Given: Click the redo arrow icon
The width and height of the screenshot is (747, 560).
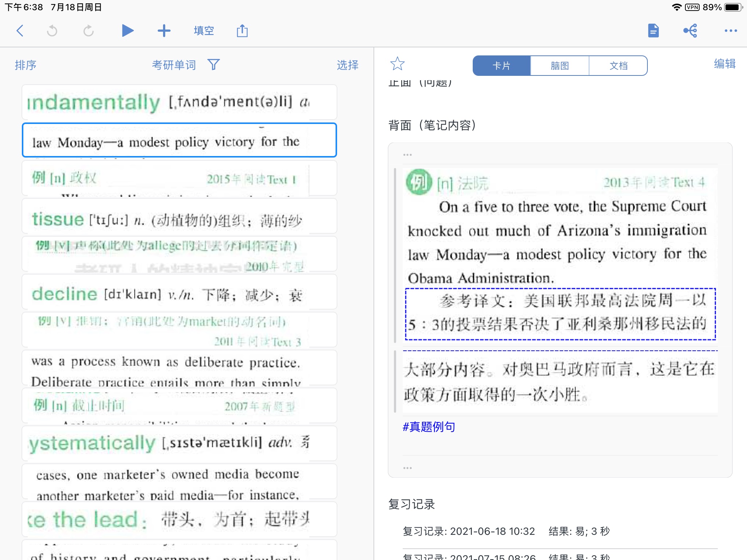Looking at the screenshot, I should [89, 31].
